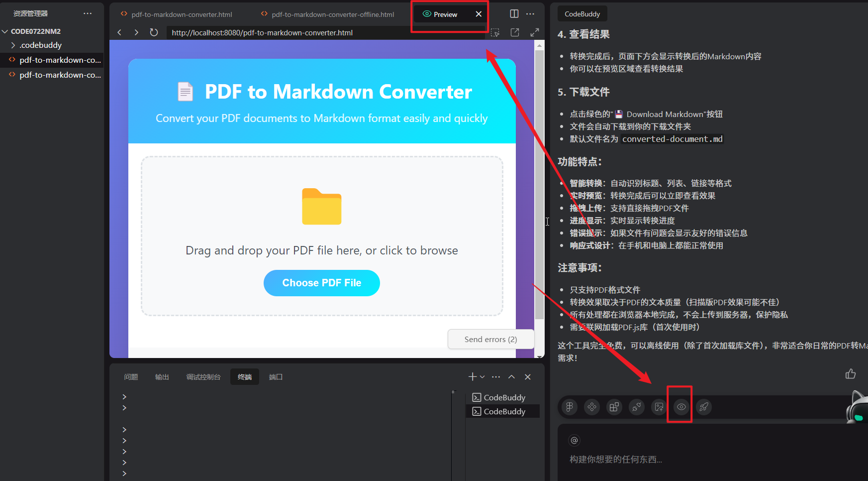Click the 'PDF to Markdown Converter' page title

click(x=338, y=92)
